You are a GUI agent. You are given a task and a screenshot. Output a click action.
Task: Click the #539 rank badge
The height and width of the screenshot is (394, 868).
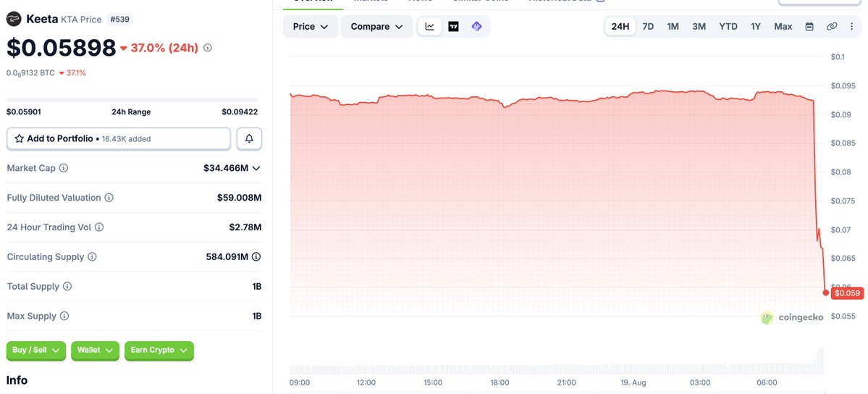coord(119,20)
